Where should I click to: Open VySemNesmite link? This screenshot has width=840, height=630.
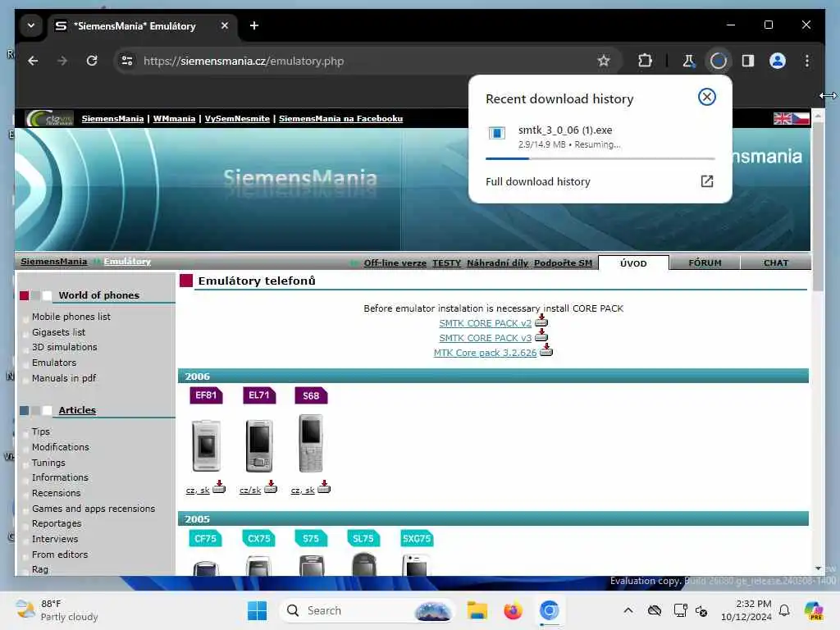click(237, 118)
